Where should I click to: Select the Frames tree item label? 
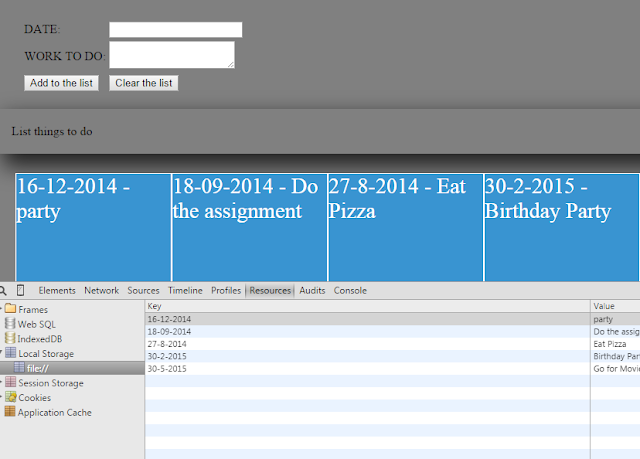33,310
